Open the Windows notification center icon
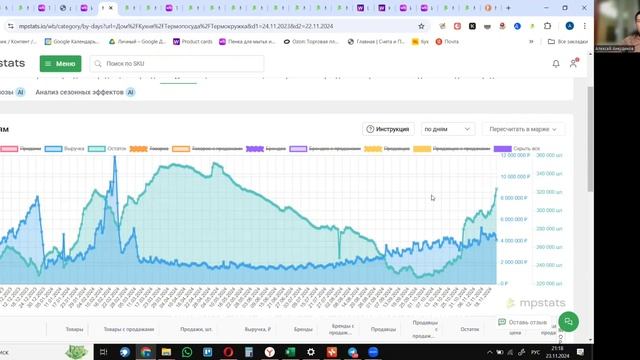This screenshot has width=640, height=360. [x=580, y=352]
